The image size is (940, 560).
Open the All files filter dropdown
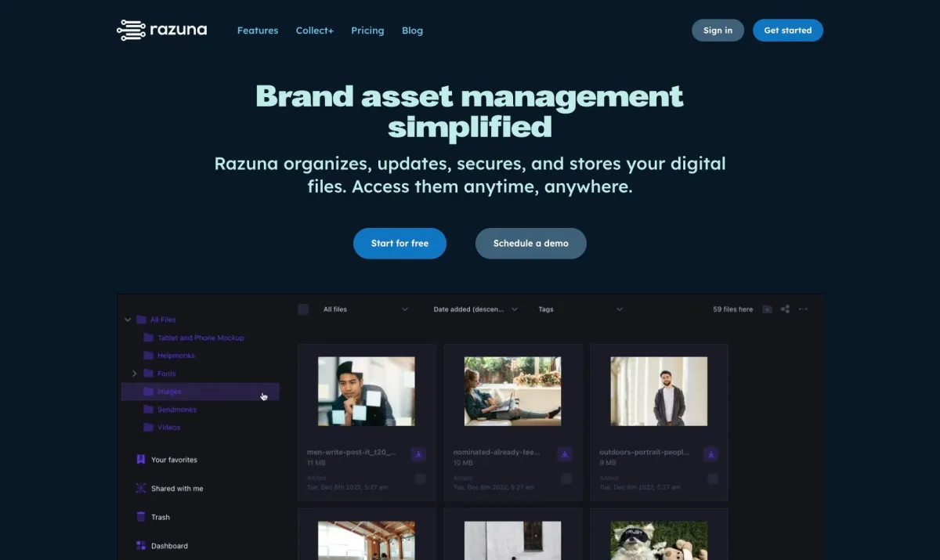(x=366, y=309)
